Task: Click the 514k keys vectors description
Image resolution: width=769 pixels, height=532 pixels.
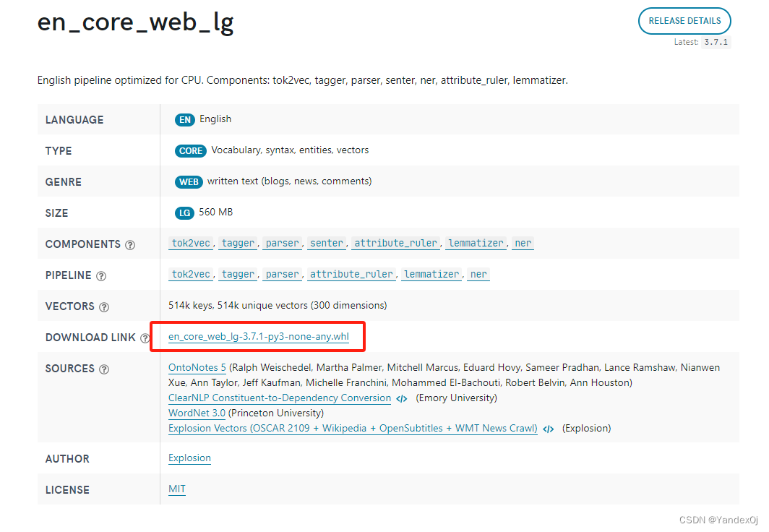Action: 278,306
